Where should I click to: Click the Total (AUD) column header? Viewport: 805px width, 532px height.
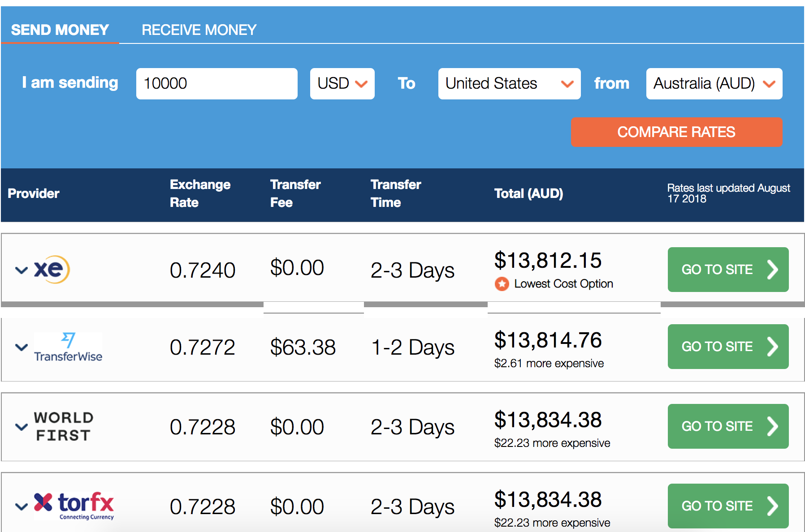(x=529, y=193)
